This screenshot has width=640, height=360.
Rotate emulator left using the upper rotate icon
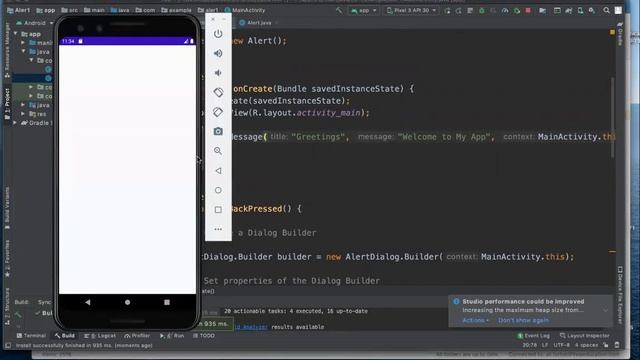pos(218,92)
